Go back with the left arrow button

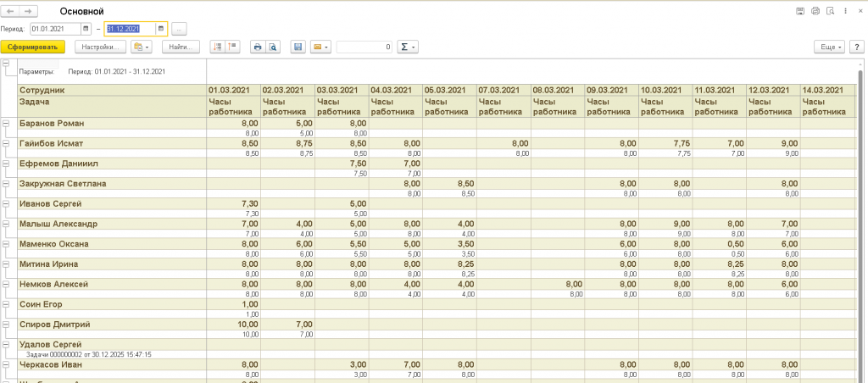(10, 11)
